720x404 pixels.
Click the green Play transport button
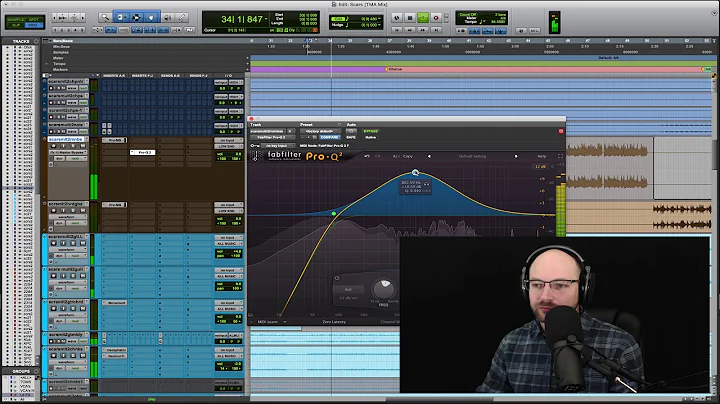(x=423, y=18)
